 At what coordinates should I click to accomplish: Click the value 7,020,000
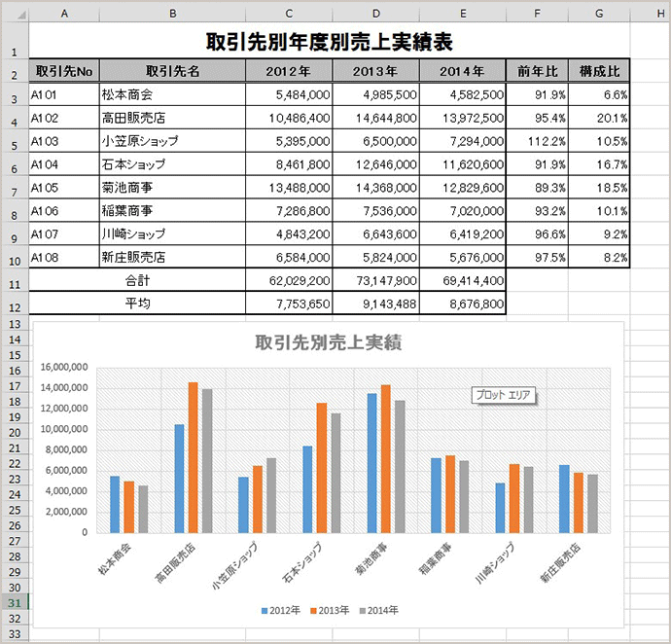click(463, 211)
